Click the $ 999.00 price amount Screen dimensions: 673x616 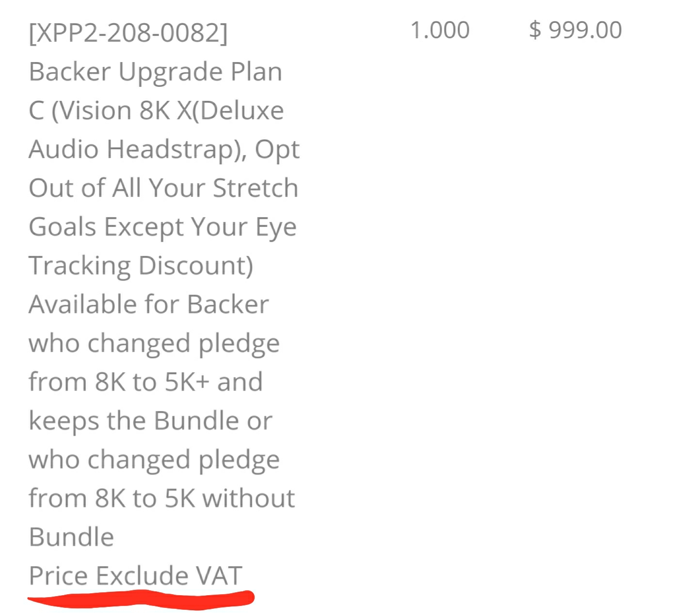pos(576,30)
